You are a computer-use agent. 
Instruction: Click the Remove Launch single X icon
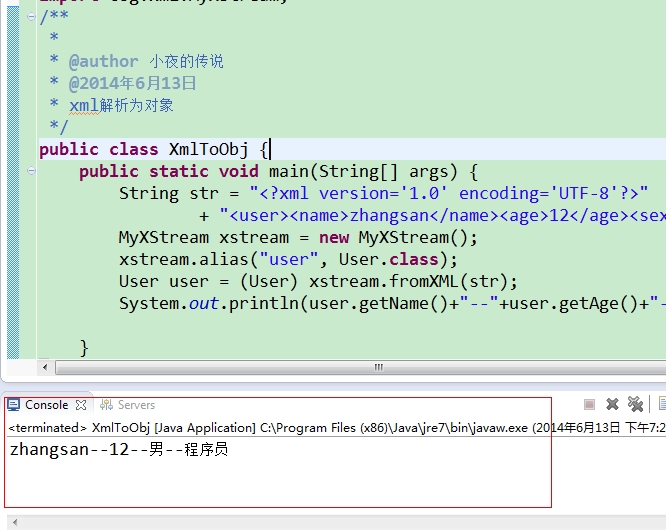(612, 404)
